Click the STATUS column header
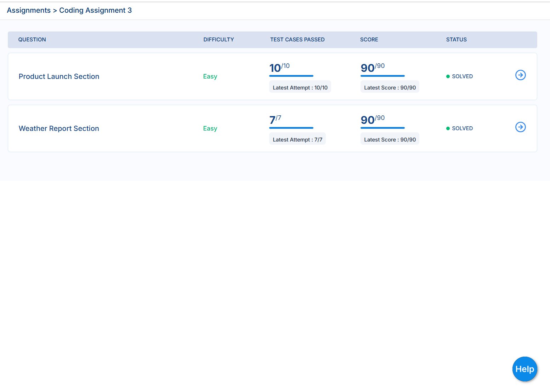The width and height of the screenshot is (550, 392). pyautogui.click(x=456, y=40)
